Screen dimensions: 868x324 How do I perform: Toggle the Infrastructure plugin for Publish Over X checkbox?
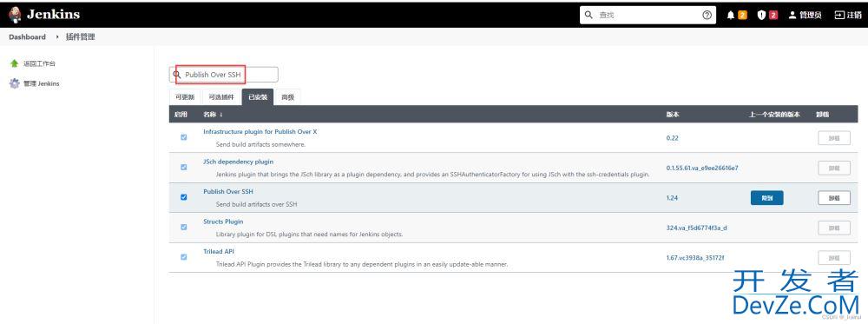click(184, 137)
